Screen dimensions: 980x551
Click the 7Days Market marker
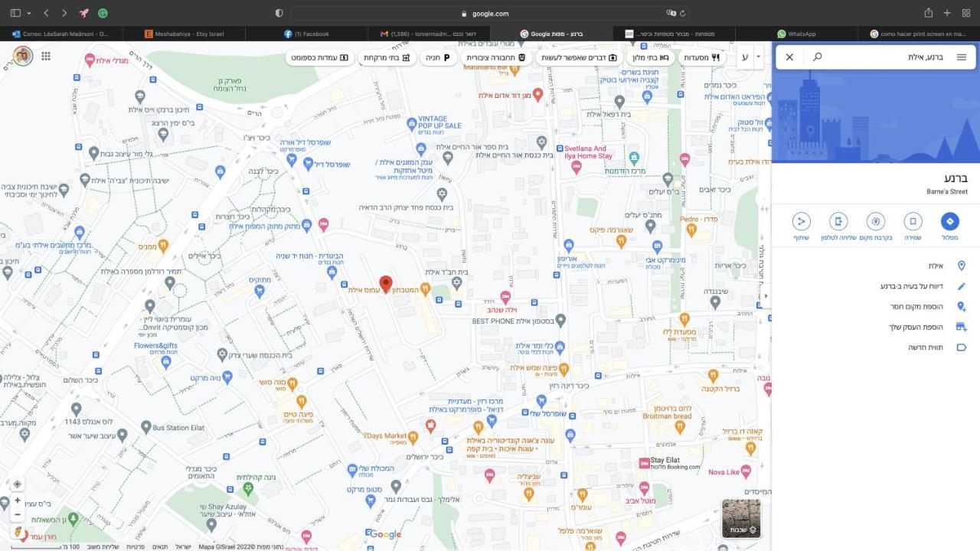point(413,437)
